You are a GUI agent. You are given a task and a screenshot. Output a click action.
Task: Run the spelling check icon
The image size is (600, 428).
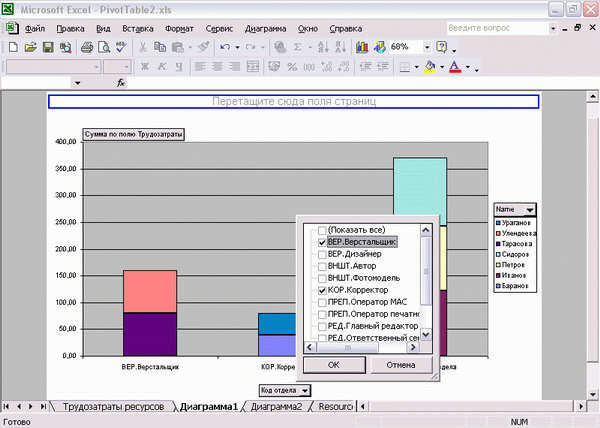(x=121, y=47)
